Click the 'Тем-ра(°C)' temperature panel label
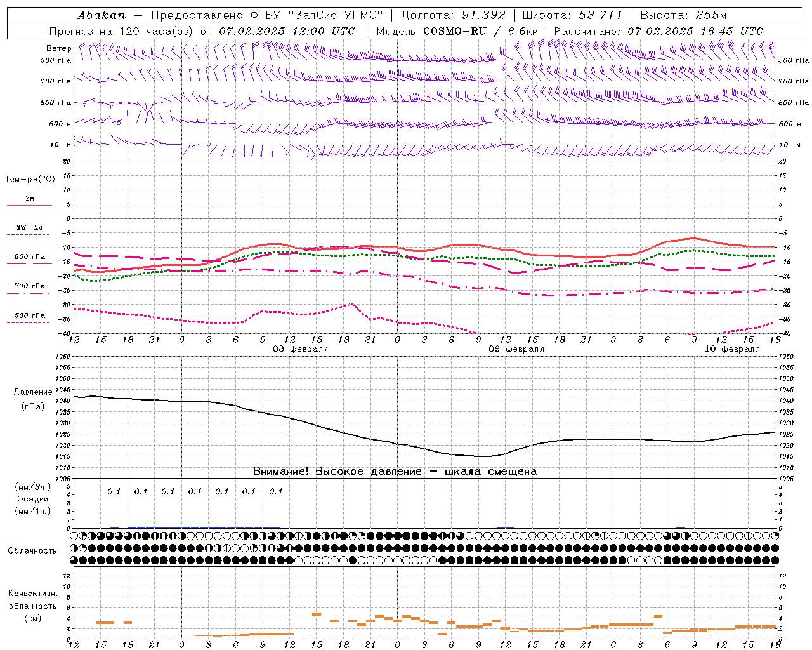The width and height of the screenshot is (812, 650). click(x=30, y=179)
